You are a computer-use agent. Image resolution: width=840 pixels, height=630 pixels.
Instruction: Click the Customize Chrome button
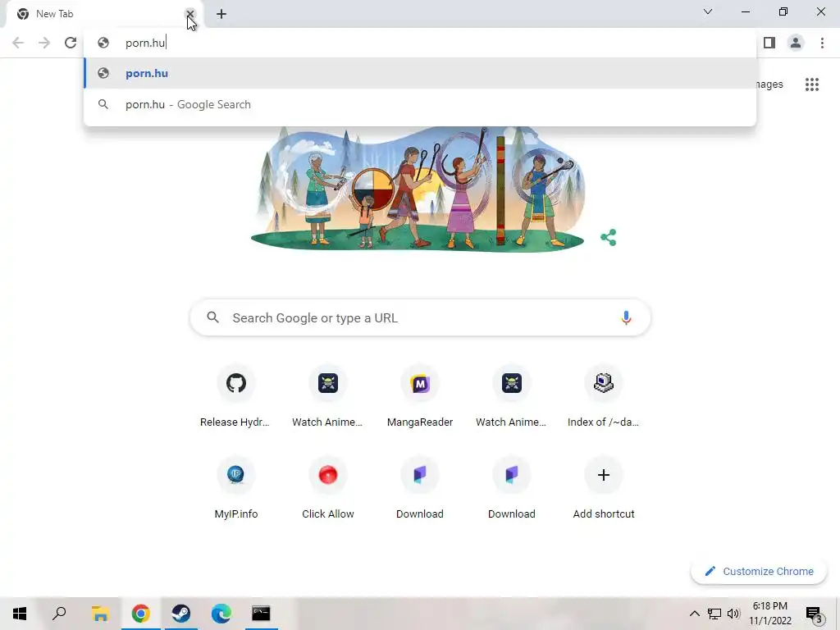759,571
